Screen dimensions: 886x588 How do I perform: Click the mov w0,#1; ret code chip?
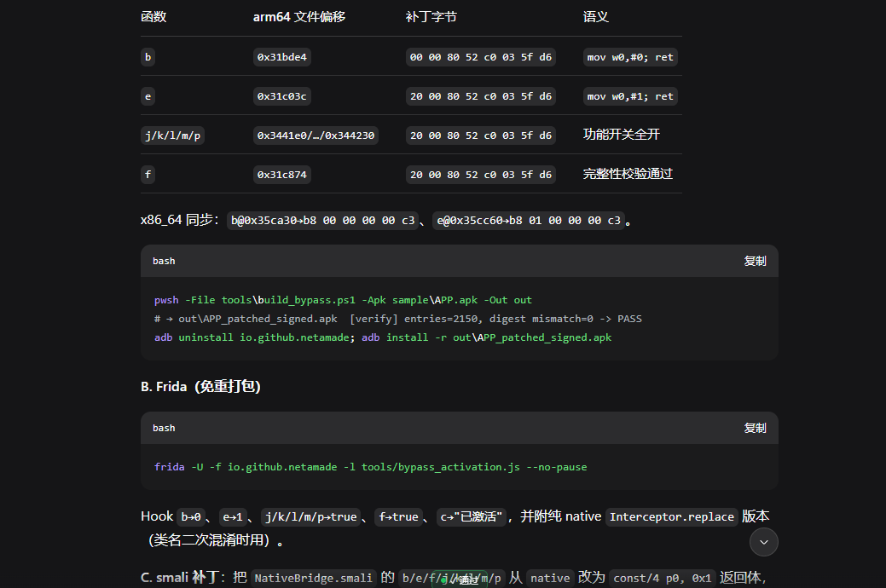(x=630, y=96)
